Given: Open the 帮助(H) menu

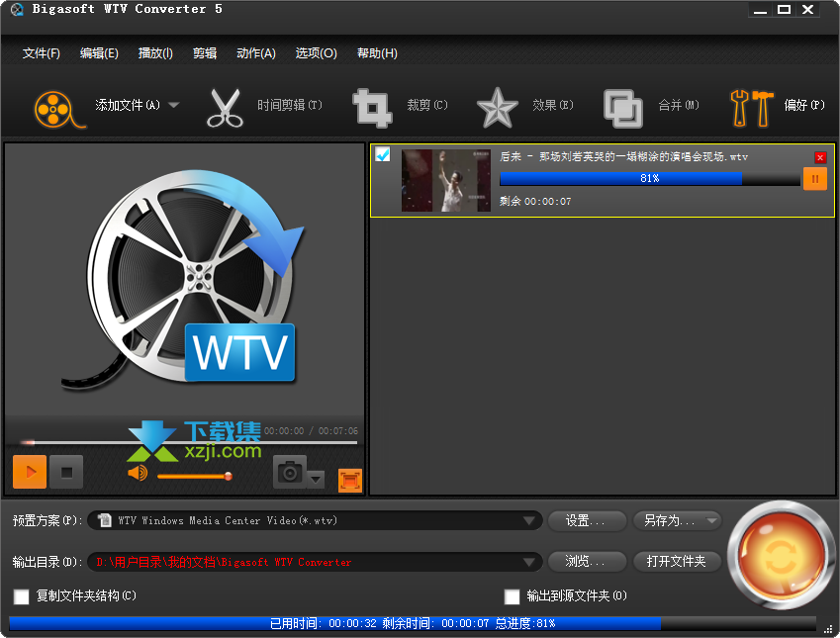Looking at the screenshot, I should 377,53.
